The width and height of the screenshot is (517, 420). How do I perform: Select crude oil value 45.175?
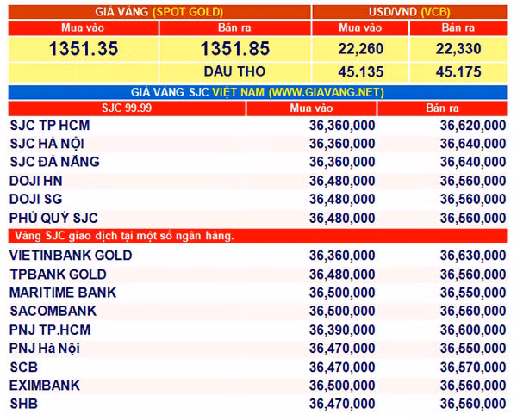(458, 72)
